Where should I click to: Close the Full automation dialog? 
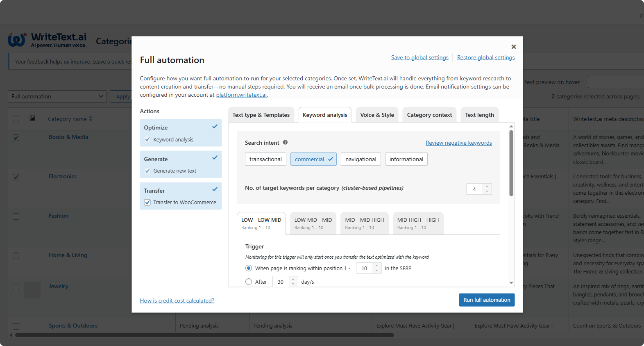[513, 47]
